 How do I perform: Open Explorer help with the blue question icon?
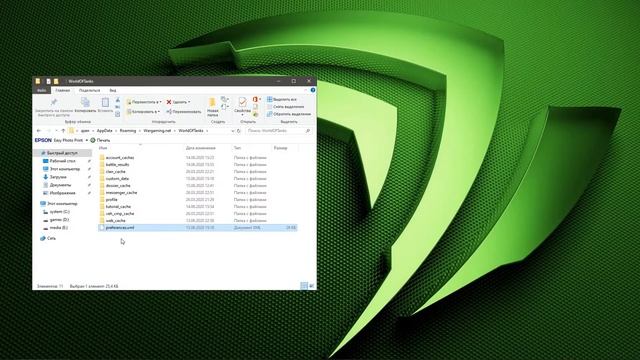point(313,90)
